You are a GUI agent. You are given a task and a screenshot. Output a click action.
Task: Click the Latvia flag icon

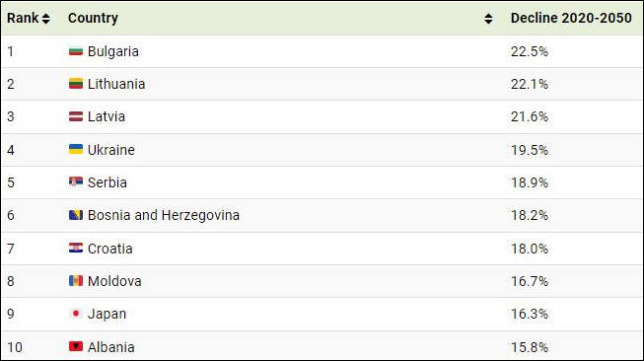point(76,116)
